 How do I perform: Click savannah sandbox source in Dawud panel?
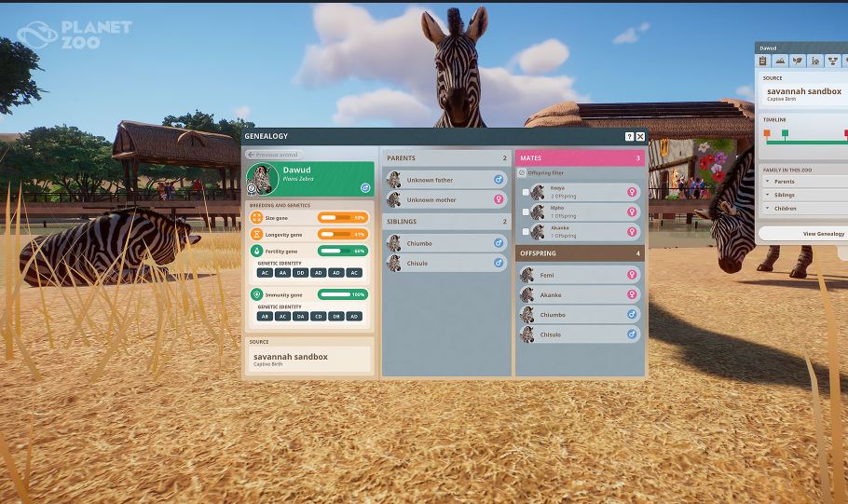tap(803, 93)
